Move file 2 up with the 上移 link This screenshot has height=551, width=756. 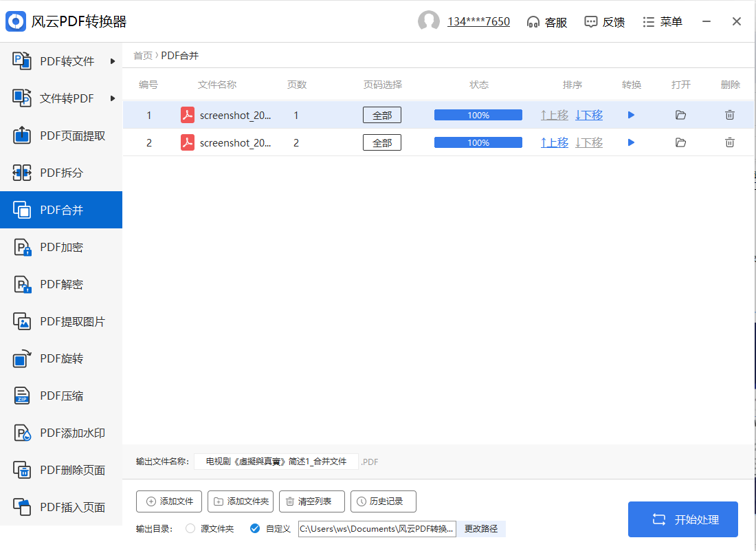(554, 142)
